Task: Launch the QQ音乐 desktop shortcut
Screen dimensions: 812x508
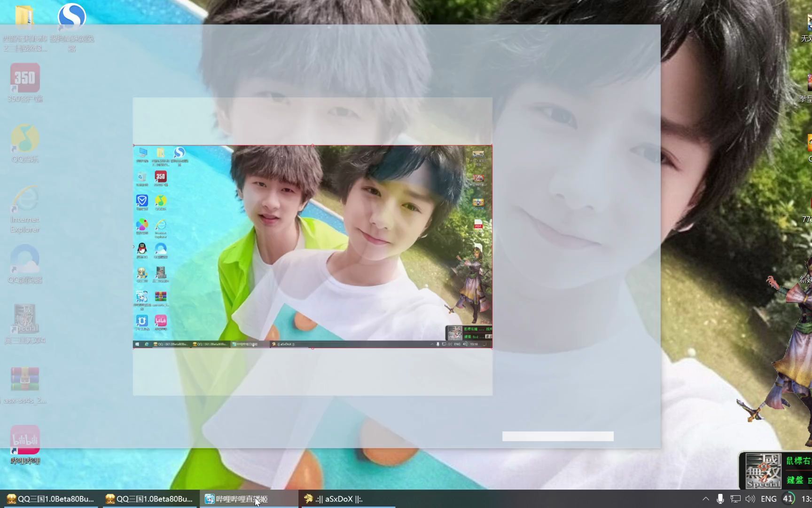Action: [x=25, y=143]
